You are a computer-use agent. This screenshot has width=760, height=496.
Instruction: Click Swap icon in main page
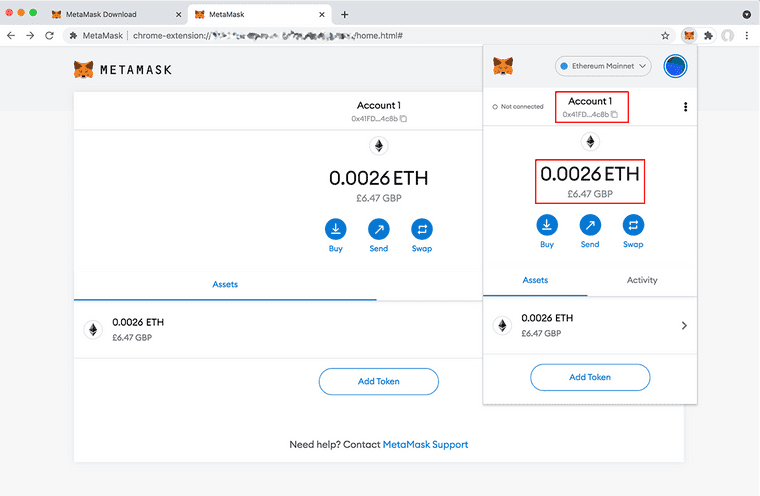[x=422, y=229]
